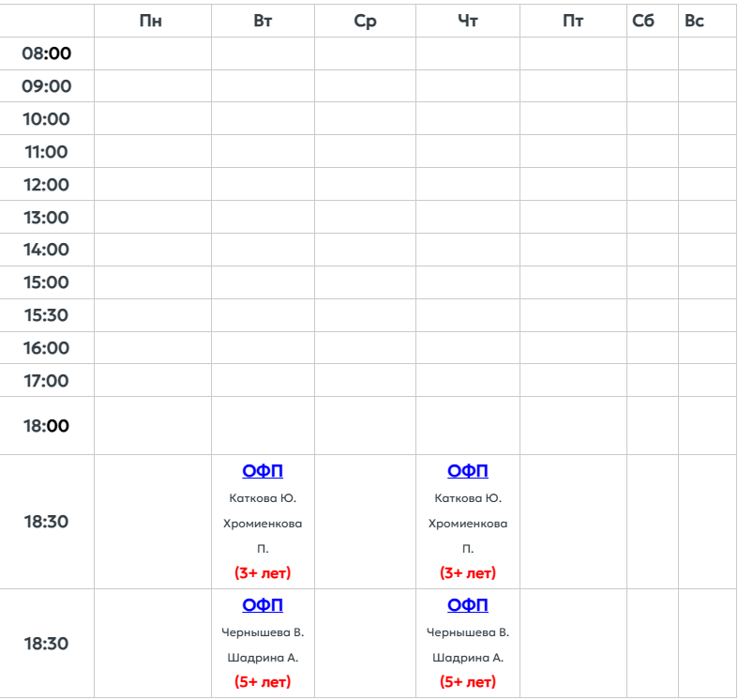Screen dimensions: 738x700
Task: Click the Чт column header
Action: coord(468,21)
